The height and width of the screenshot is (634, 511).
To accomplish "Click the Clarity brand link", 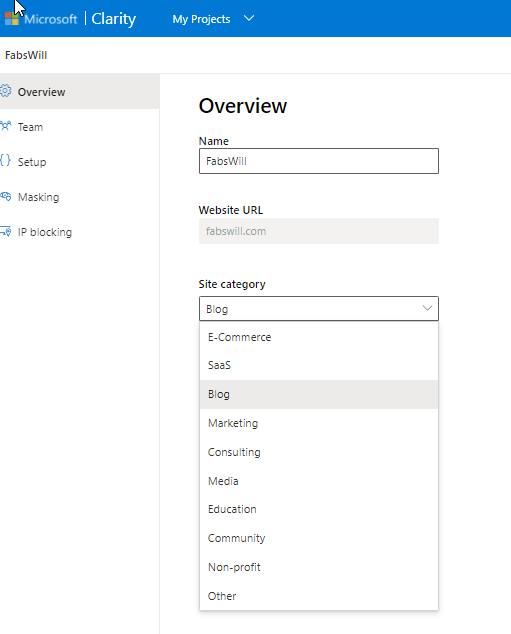I will [x=114, y=19].
